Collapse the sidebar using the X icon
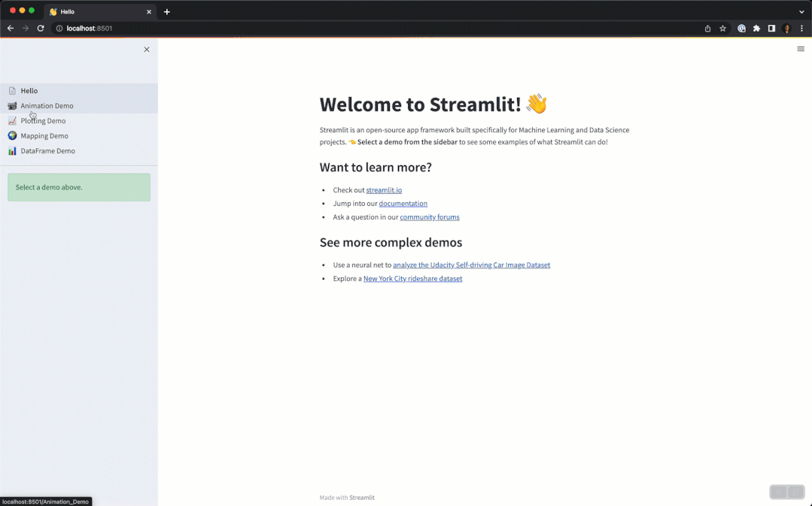Image resolution: width=812 pixels, height=506 pixels. 146,49
